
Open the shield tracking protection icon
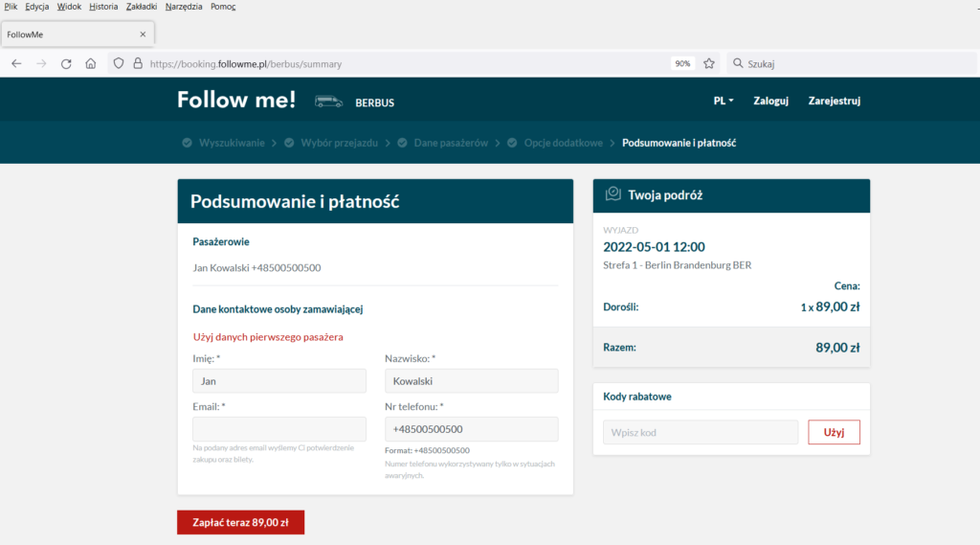coord(119,63)
